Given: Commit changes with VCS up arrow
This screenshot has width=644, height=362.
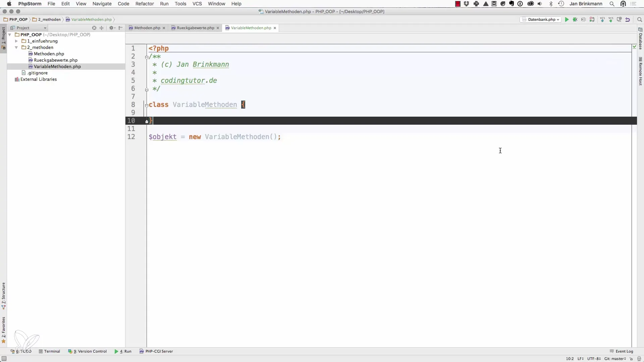Looking at the screenshot, I should click(x=611, y=19).
